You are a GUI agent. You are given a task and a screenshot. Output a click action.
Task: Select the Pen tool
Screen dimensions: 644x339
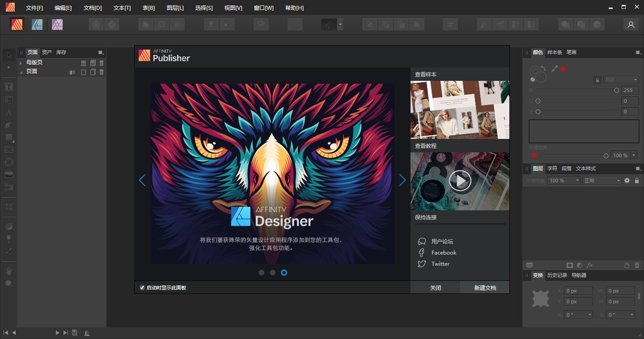[x=9, y=125]
